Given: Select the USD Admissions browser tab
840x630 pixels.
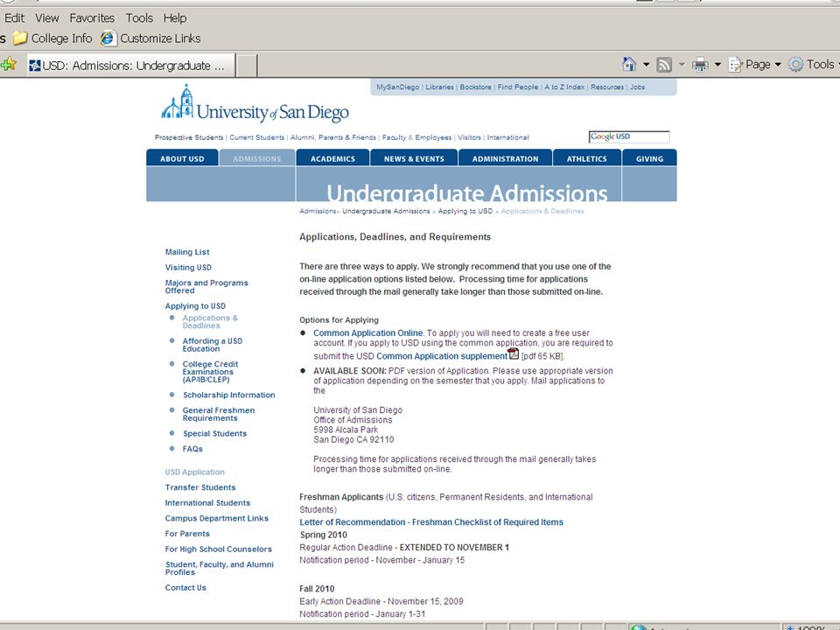Looking at the screenshot, I should 130,66.
